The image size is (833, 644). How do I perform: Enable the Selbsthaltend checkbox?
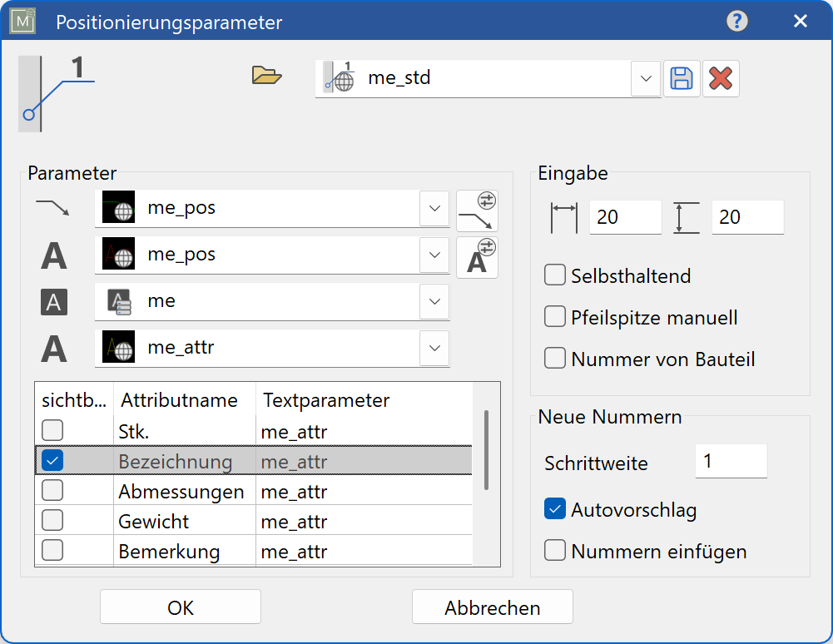(x=554, y=275)
